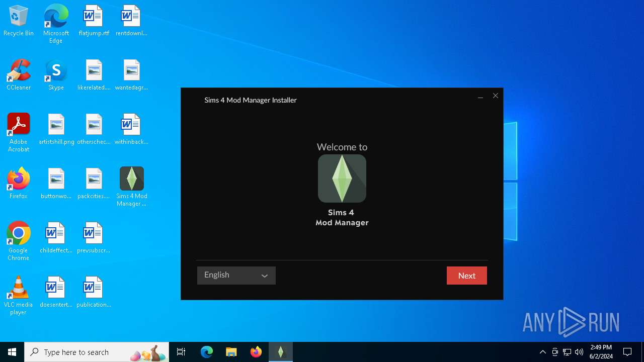The height and width of the screenshot is (362, 644).
Task: Select the CCleaner desktop shortcut
Action: point(19,75)
